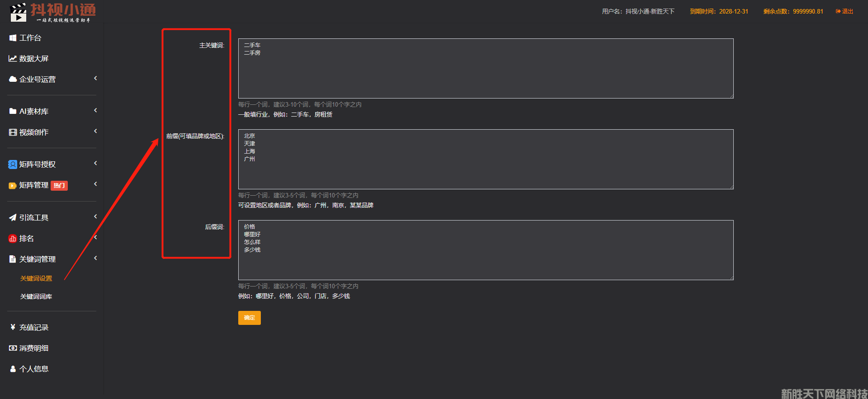Viewport: 868px width, 399px height.
Task: Click the 用户名 抖视小通-新胜天下 text
Action: [x=638, y=11]
